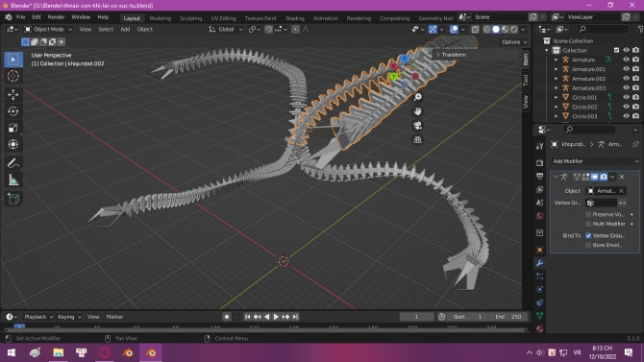Image resolution: width=644 pixels, height=362 pixels.
Task: Pick the Rotate tool
Action: [x=13, y=111]
